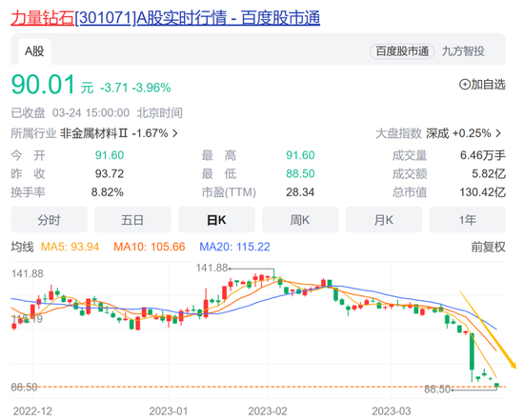
Task: Click the 成交量 value 6.46万手
Action: (x=483, y=155)
